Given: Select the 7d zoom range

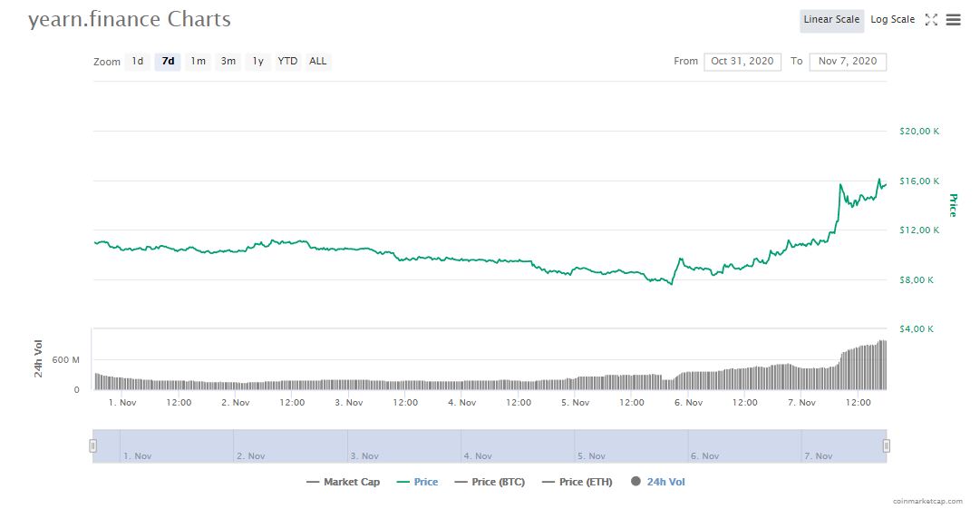Looking at the screenshot, I should (x=168, y=62).
